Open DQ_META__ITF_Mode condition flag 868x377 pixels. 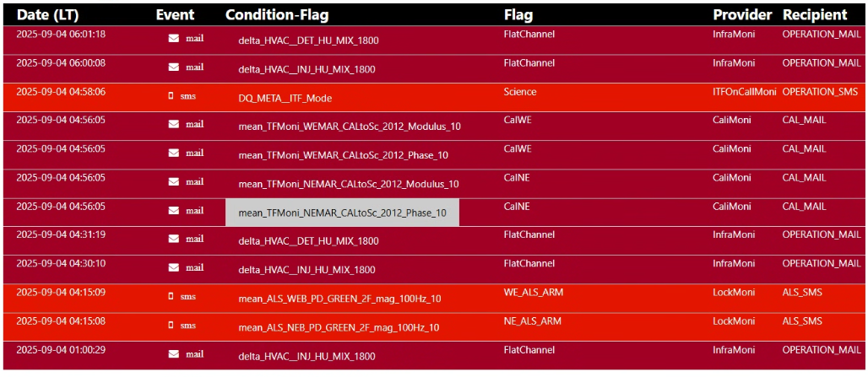285,98
